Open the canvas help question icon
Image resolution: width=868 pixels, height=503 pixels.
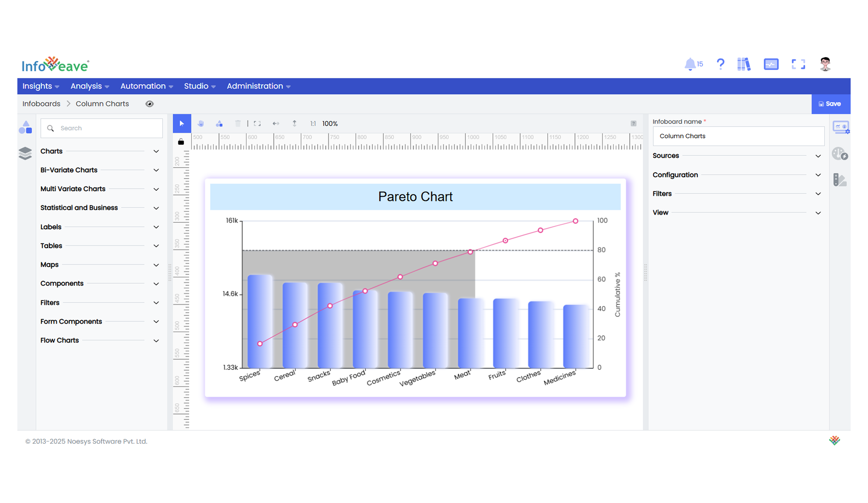click(x=634, y=124)
